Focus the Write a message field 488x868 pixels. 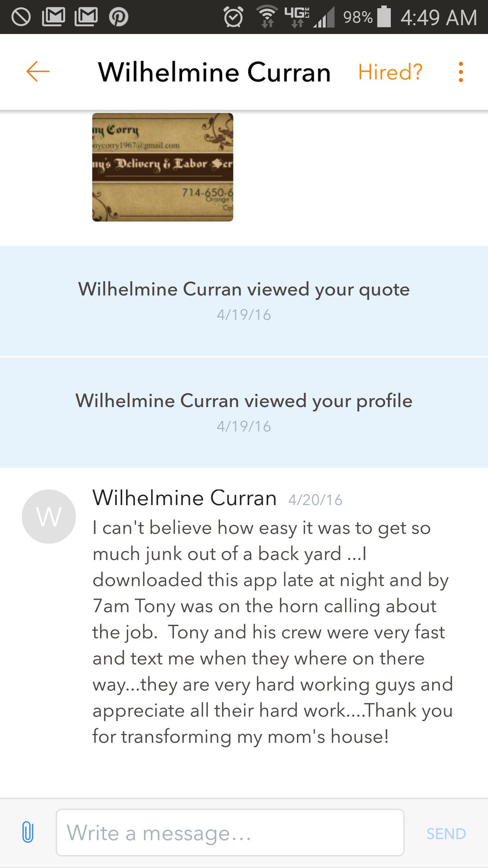click(x=230, y=833)
